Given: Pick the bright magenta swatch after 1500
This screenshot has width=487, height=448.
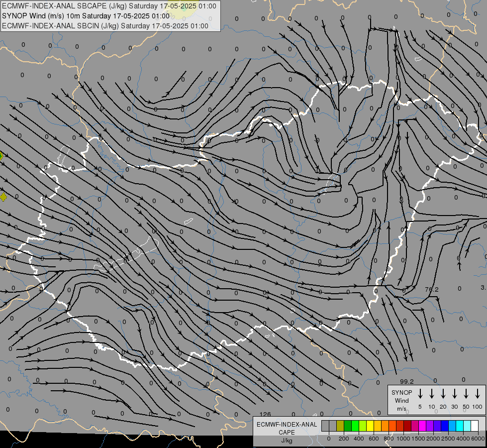Looking at the screenshot, I should [422, 426].
